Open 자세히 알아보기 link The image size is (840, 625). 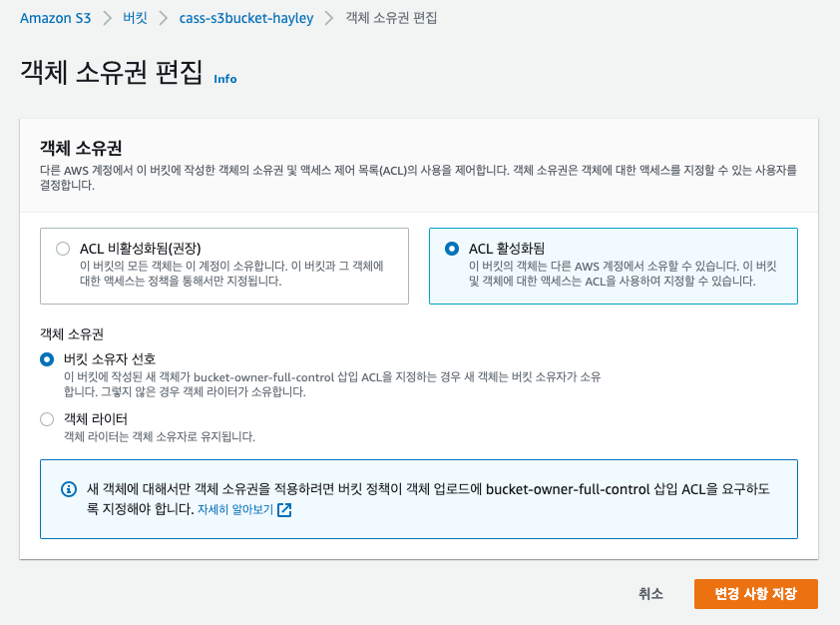[235, 509]
